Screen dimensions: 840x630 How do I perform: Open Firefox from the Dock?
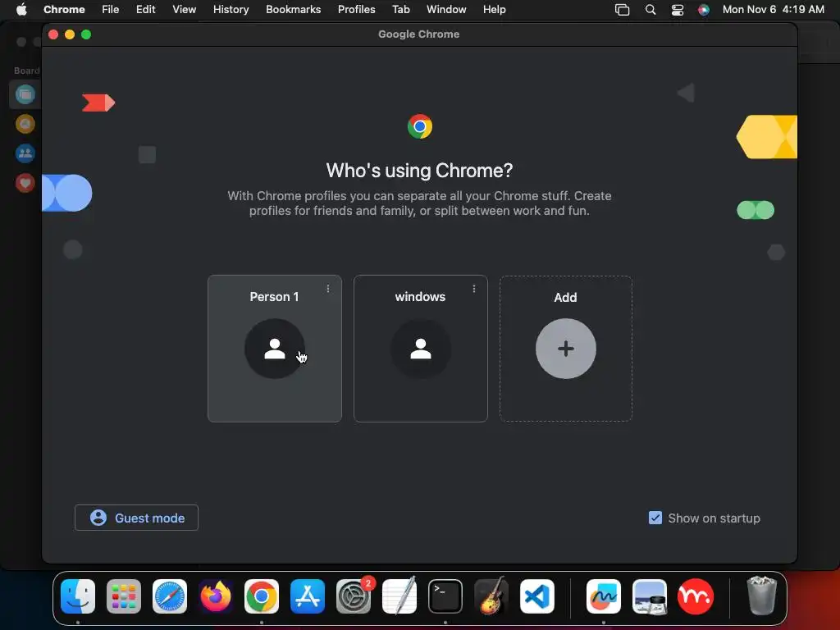tap(216, 596)
